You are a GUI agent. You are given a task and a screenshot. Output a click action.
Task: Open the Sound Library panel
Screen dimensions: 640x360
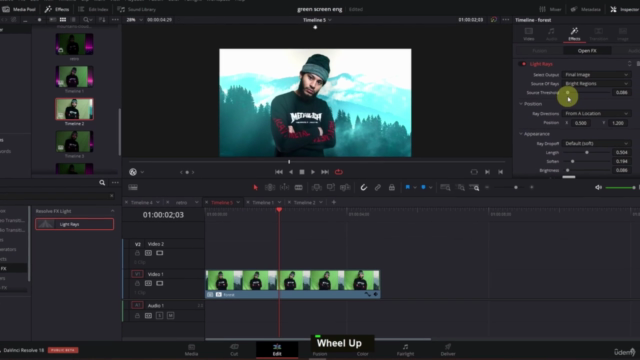pyautogui.click(x=136, y=9)
